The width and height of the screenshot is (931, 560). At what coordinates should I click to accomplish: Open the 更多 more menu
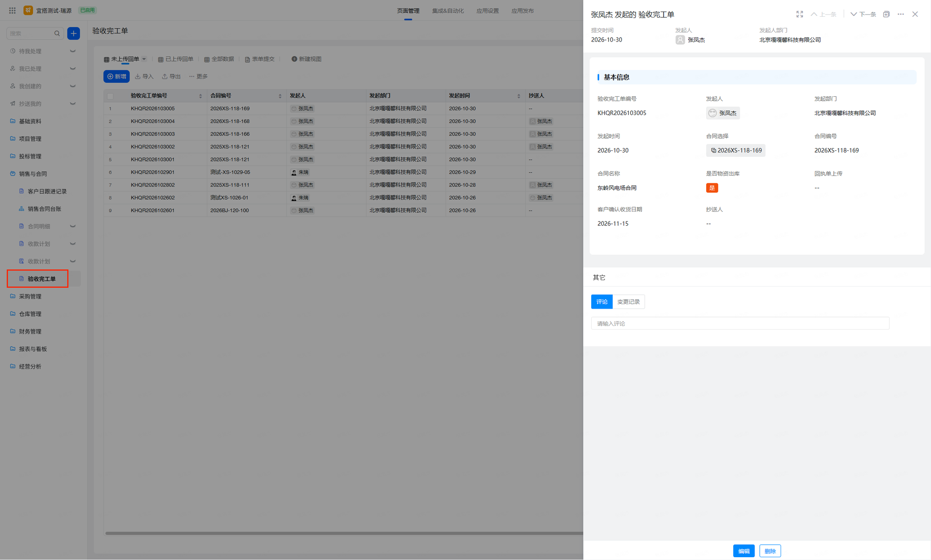pyautogui.click(x=198, y=76)
